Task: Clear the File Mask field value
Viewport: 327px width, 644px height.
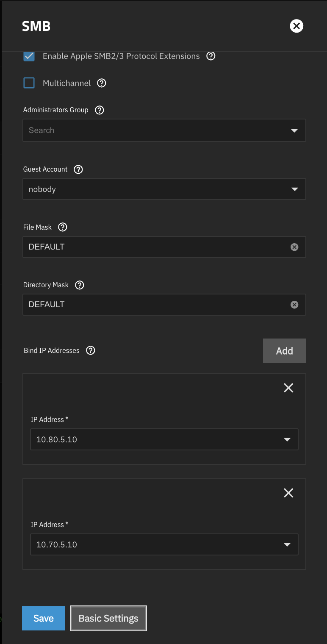Action: pos(294,247)
